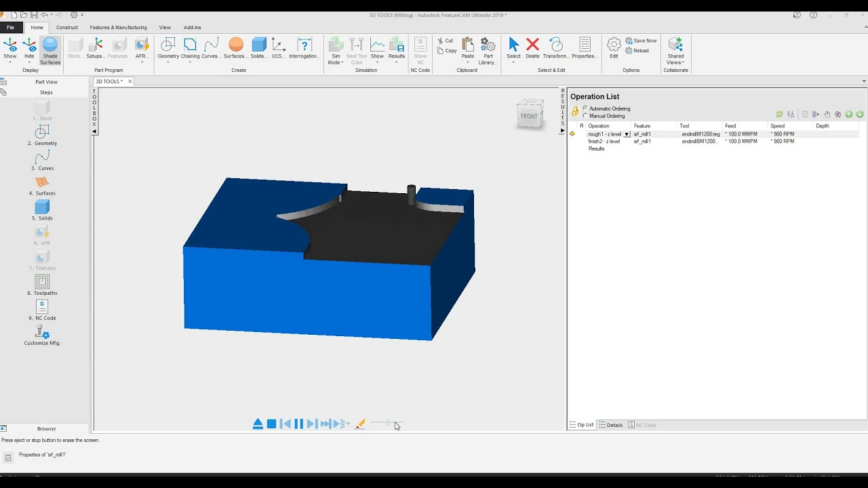The height and width of the screenshot is (488, 868).
Task: Toggle the operation list lock icon
Action: click(575, 111)
